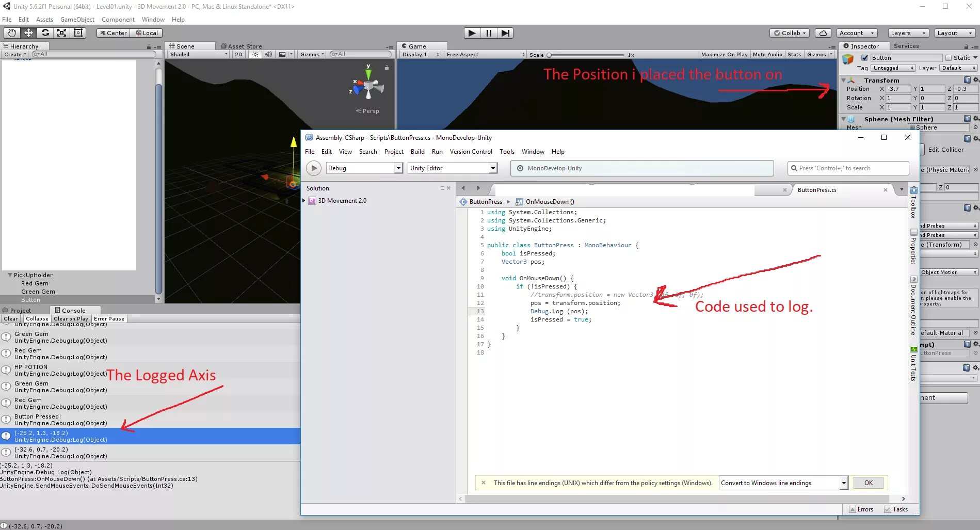Screen dimensions: 980x530
Task: Click Button object cube icon in Inspector
Action: [848, 59]
